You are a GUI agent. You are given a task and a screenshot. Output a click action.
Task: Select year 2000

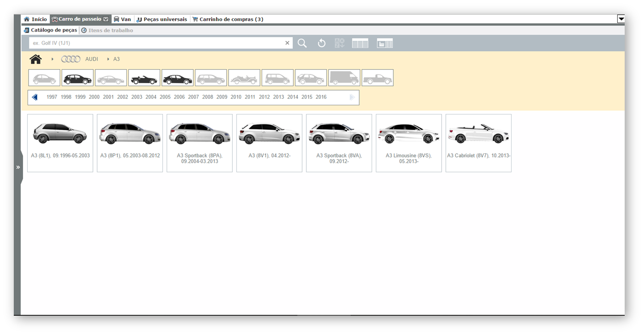coord(94,97)
